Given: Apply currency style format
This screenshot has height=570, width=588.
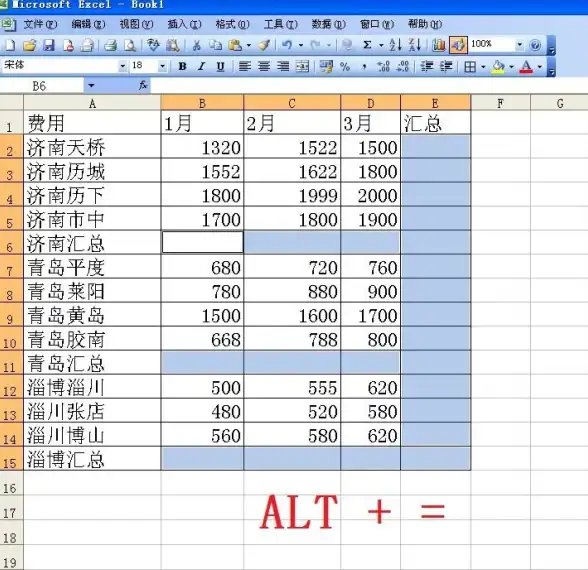Looking at the screenshot, I should coord(326,67).
